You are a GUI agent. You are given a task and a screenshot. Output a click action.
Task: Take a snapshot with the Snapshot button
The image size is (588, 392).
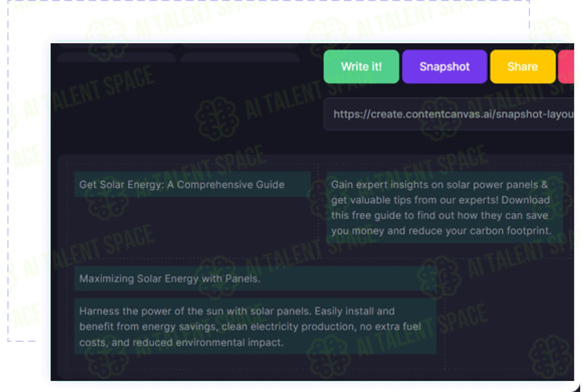tap(445, 67)
